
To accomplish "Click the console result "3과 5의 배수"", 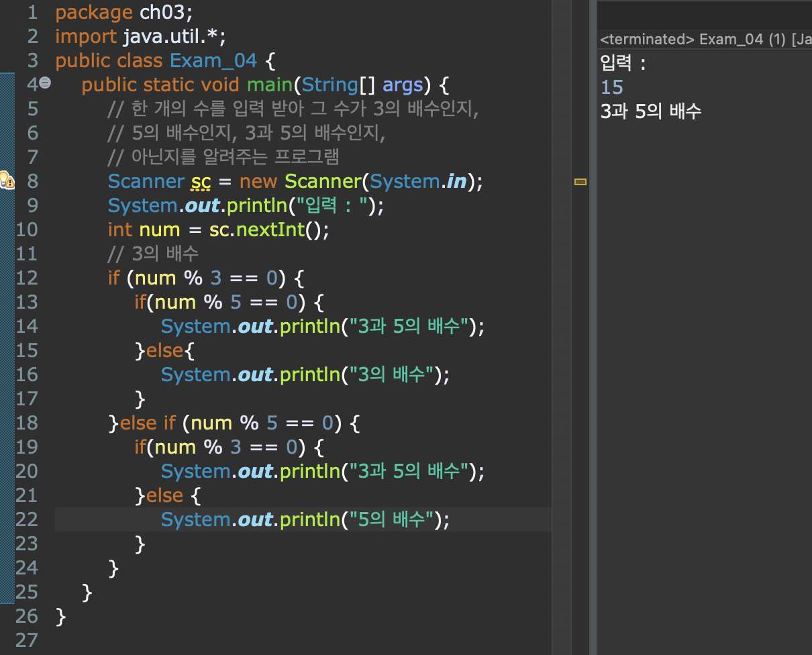I will point(651,111).
